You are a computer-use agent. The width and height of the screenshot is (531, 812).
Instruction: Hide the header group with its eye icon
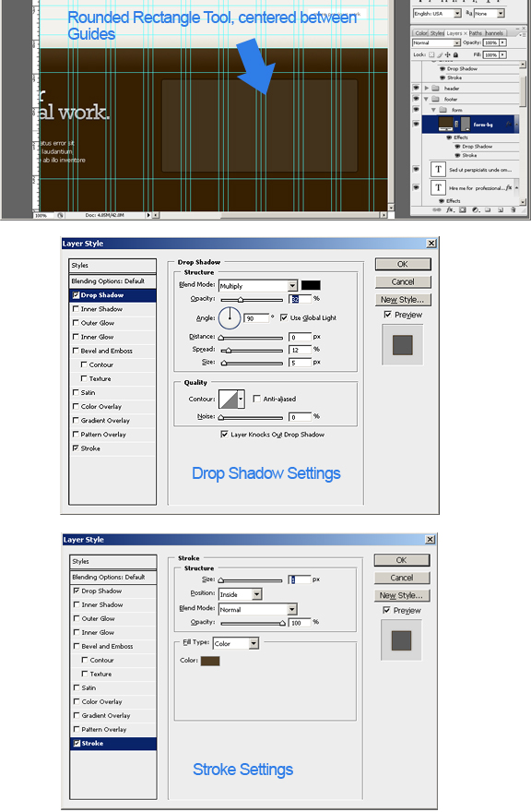(x=416, y=88)
